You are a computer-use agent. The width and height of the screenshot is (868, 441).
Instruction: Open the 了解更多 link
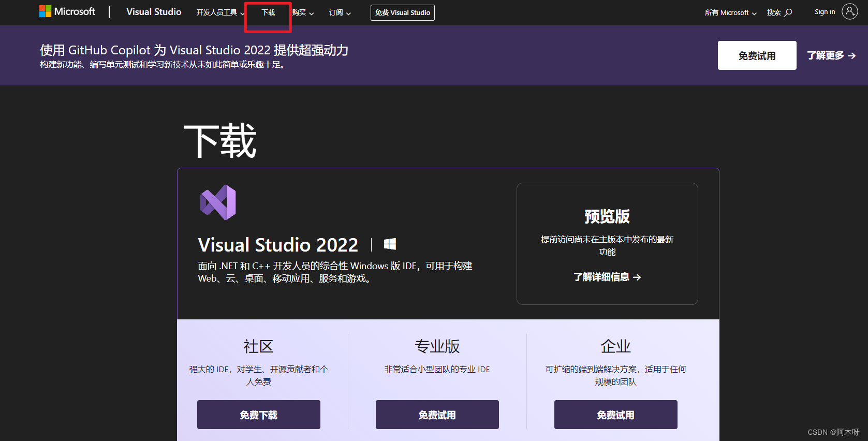831,55
